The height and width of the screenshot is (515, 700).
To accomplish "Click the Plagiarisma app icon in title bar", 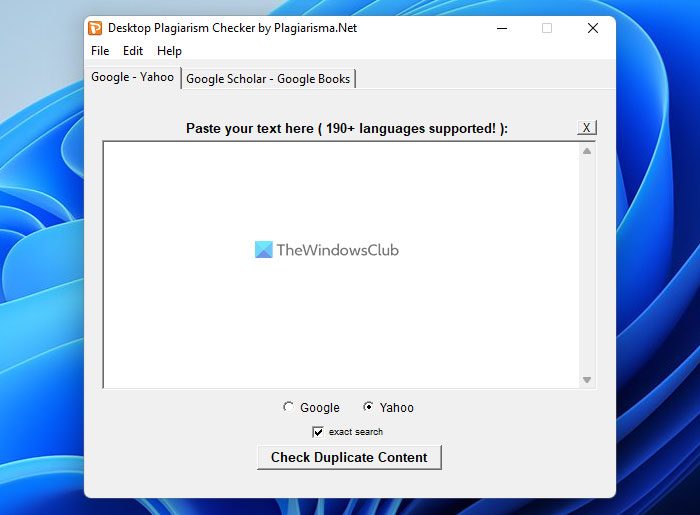I will pos(95,28).
